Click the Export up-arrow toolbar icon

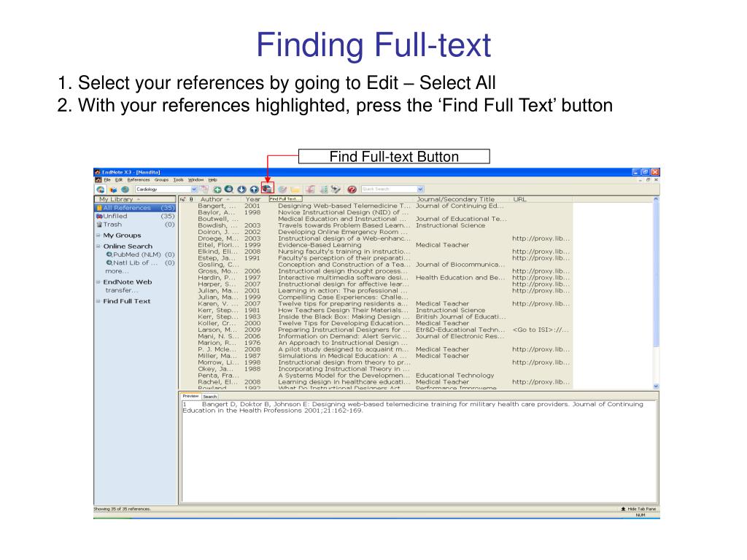[254, 190]
